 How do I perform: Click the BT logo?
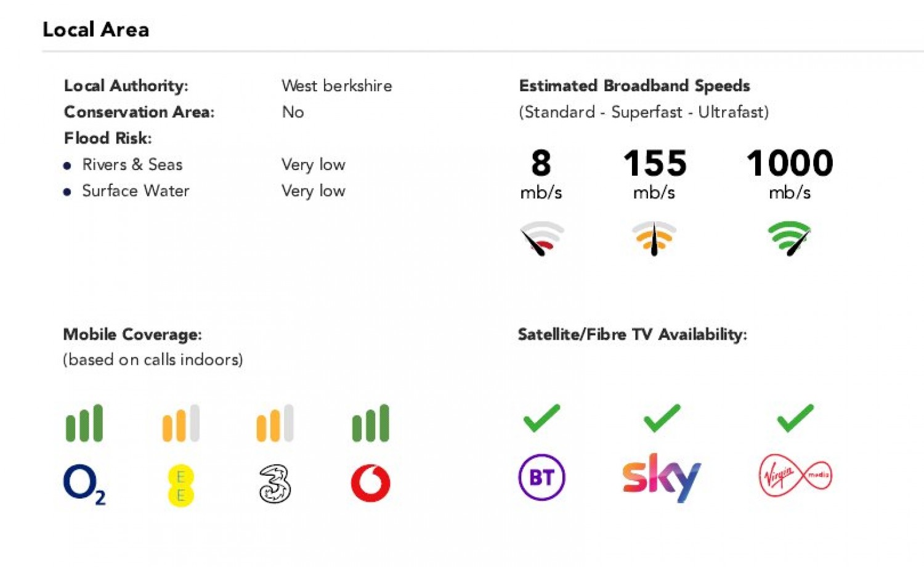541,477
